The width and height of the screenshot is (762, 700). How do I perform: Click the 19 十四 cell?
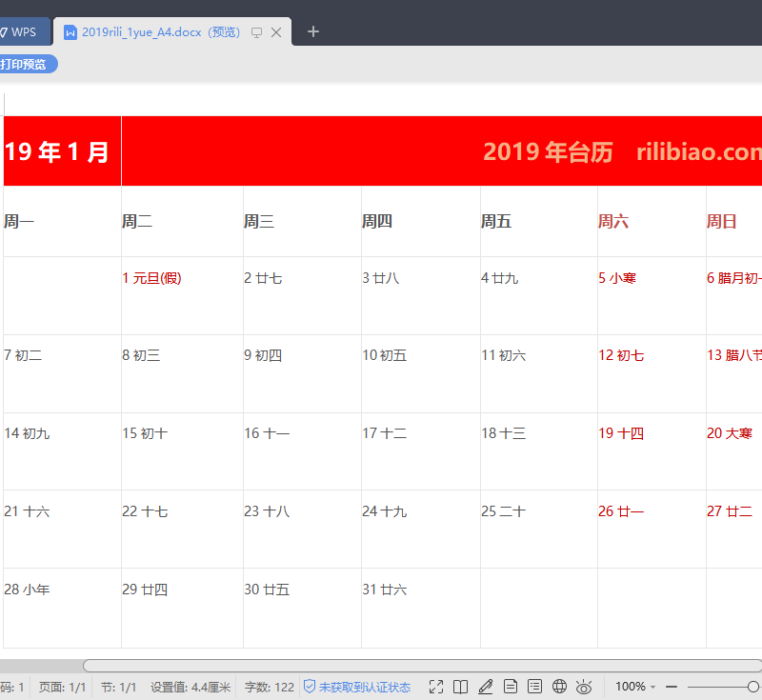tap(652, 451)
